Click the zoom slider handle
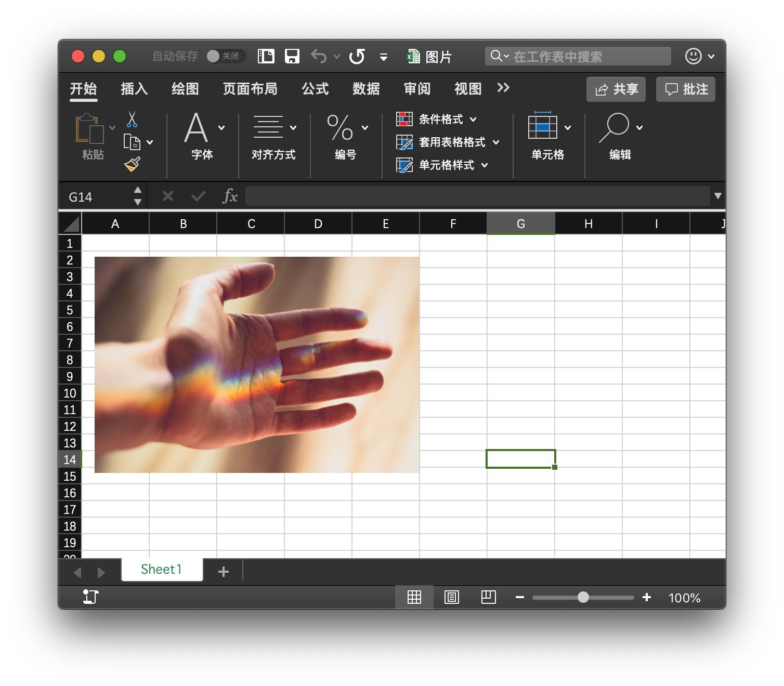The height and width of the screenshot is (686, 784). (583, 597)
